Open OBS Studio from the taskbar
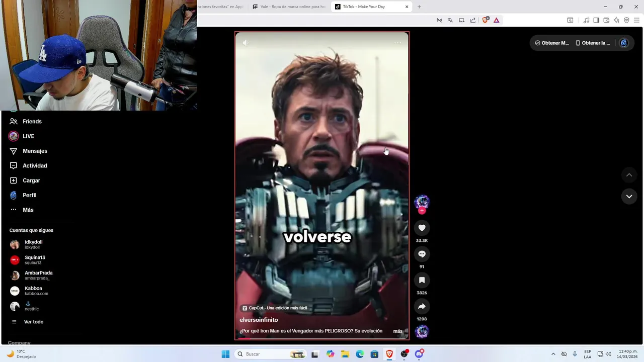The width and height of the screenshot is (644, 362). pos(404,354)
